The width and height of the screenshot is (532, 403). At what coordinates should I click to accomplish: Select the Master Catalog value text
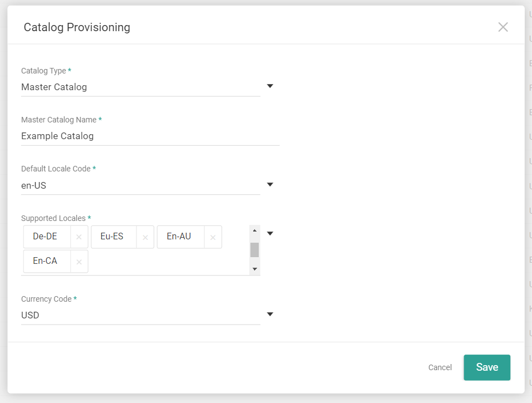(x=53, y=87)
